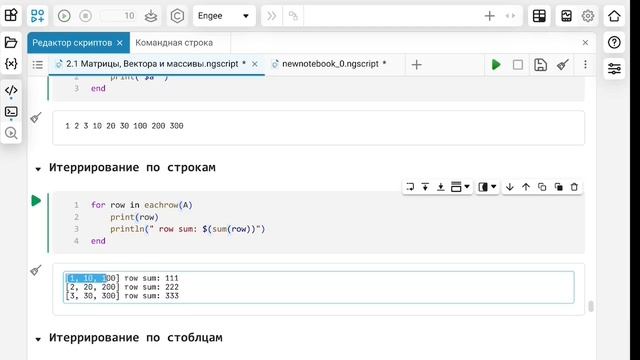Click the output text 1 2 3 10 20 30 100 200 300
Screen dimensions: 640x360
point(124,126)
